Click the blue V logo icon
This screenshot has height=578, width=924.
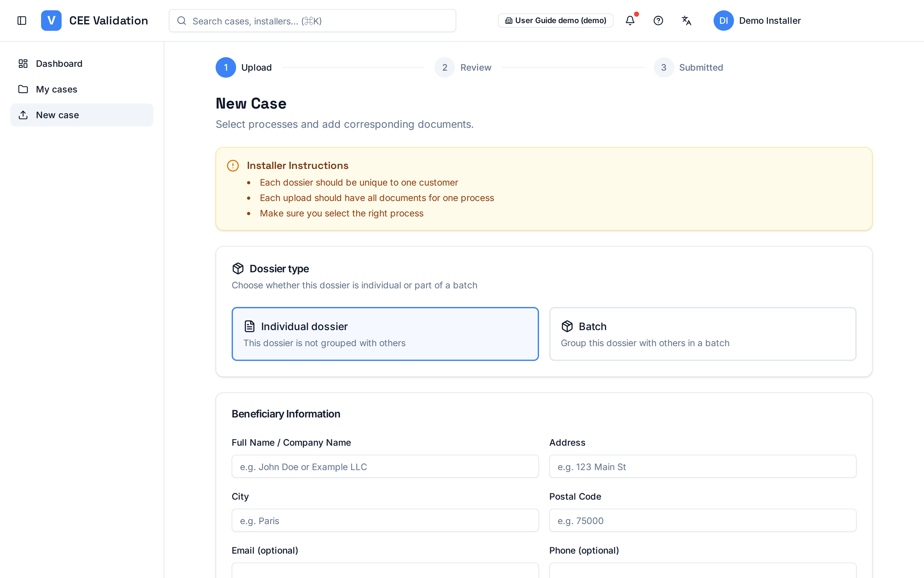click(51, 21)
